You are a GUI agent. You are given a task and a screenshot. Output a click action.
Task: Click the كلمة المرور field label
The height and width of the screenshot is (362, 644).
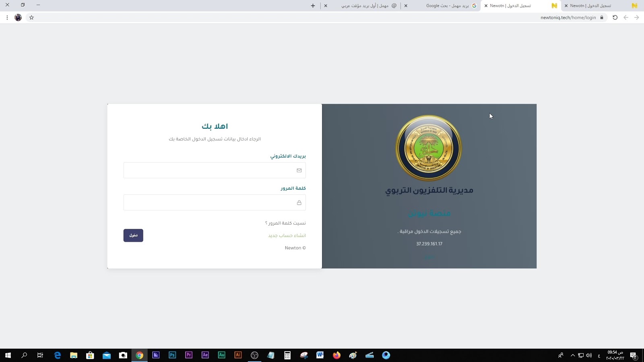coord(293,188)
